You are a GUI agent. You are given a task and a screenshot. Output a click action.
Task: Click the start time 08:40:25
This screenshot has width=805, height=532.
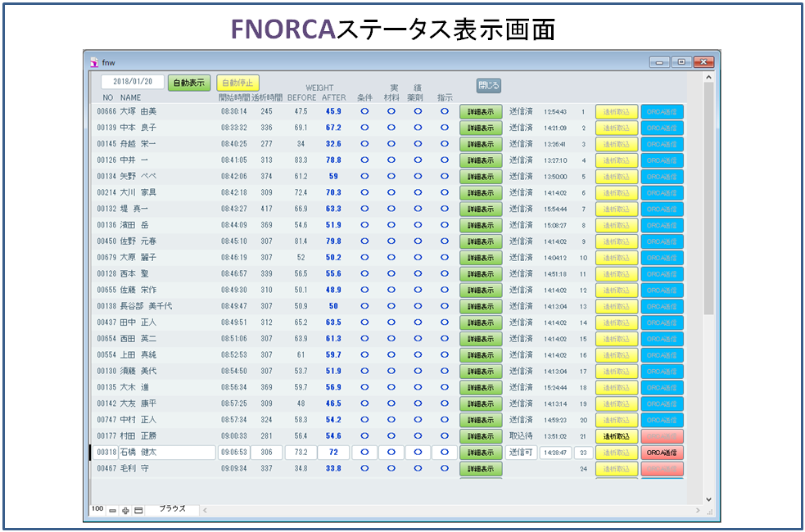coord(234,144)
